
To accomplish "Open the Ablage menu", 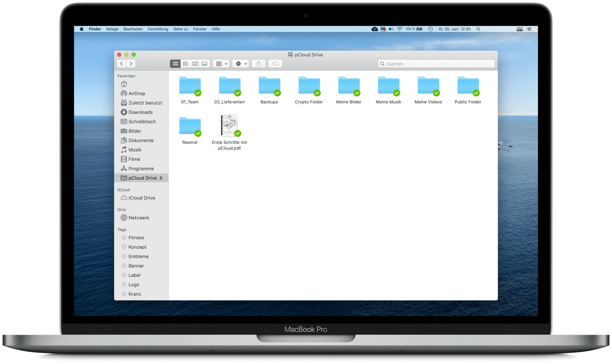I will coord(112,29).
